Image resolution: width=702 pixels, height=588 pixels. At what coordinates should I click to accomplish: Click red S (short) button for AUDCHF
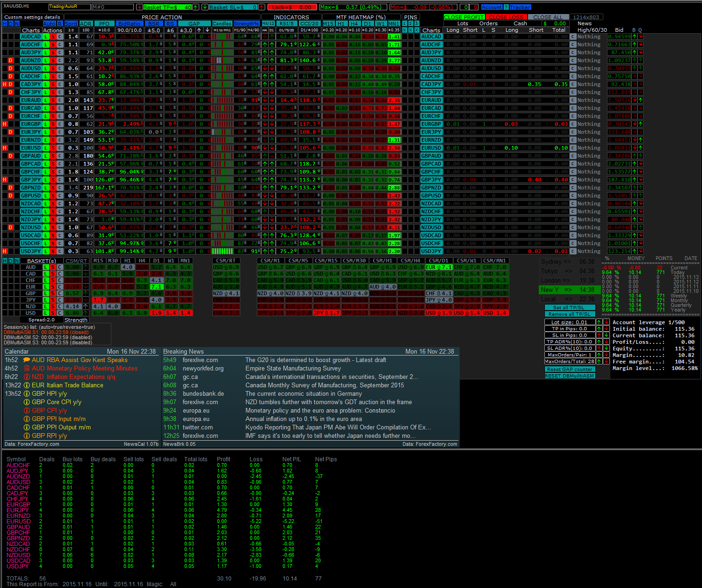click(53, 44)
